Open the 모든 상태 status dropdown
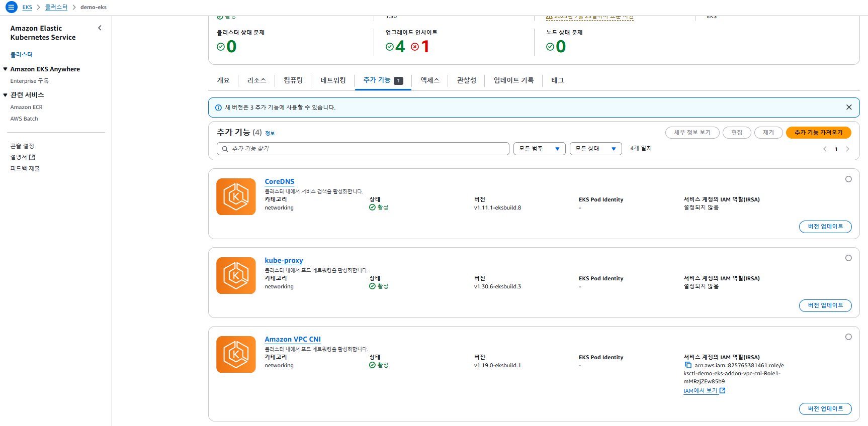This screenshot has width=868, height=426. 596,149
